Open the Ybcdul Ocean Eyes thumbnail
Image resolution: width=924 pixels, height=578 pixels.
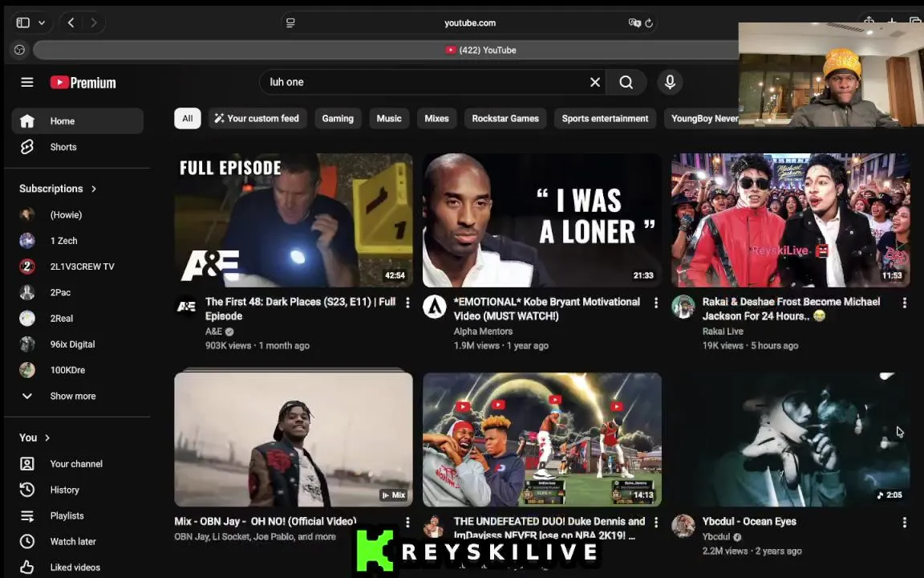(x=791, y=439)
